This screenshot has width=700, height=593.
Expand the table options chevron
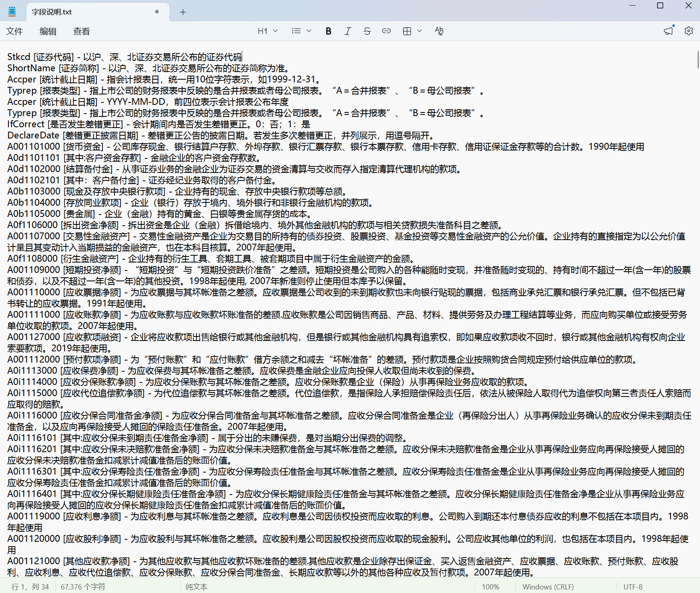pos(419,31)
